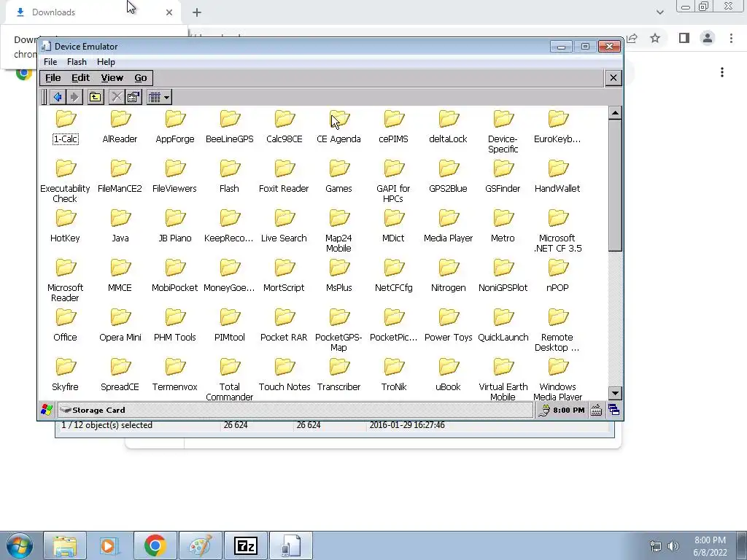Select the Total Commander folder

(x=230, y=379)
